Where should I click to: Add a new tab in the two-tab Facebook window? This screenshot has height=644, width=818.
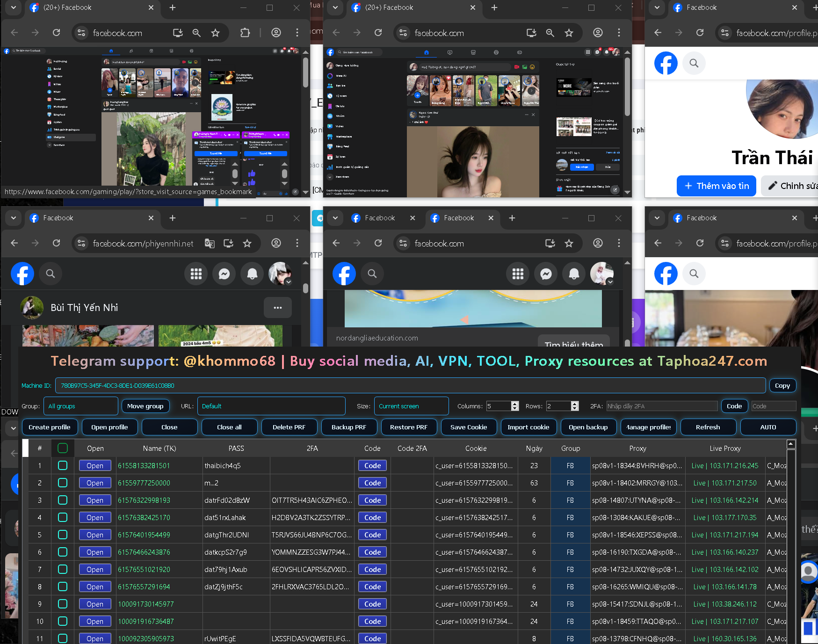pos(512,218)
